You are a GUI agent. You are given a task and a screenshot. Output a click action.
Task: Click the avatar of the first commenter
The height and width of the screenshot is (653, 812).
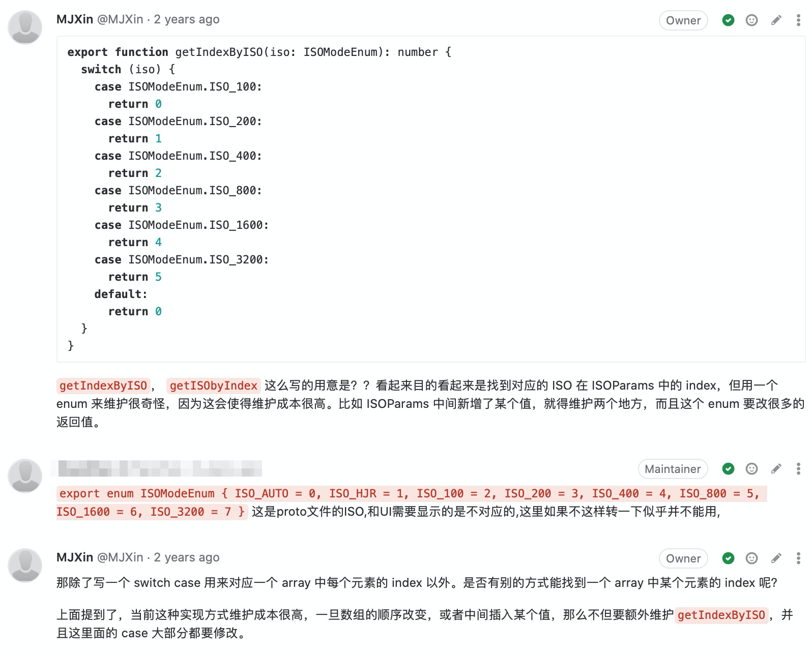tap(25, 27)
